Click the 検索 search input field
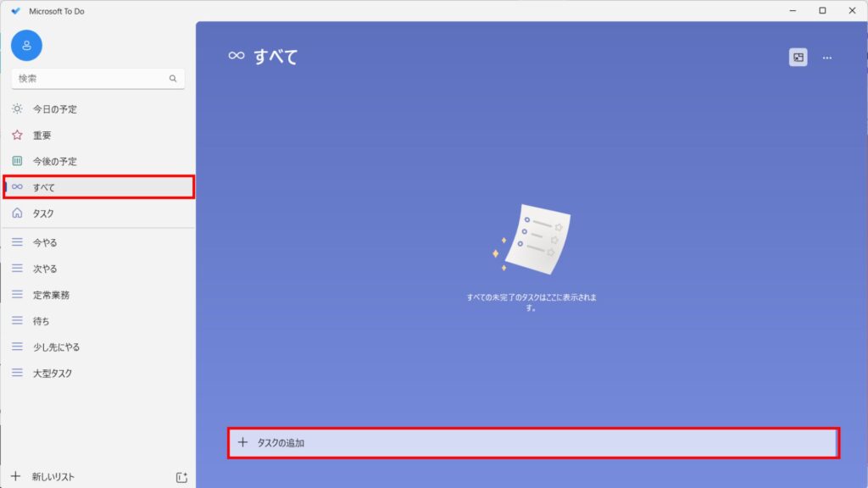Screen dimensions: 868x488 coord(89,79)
